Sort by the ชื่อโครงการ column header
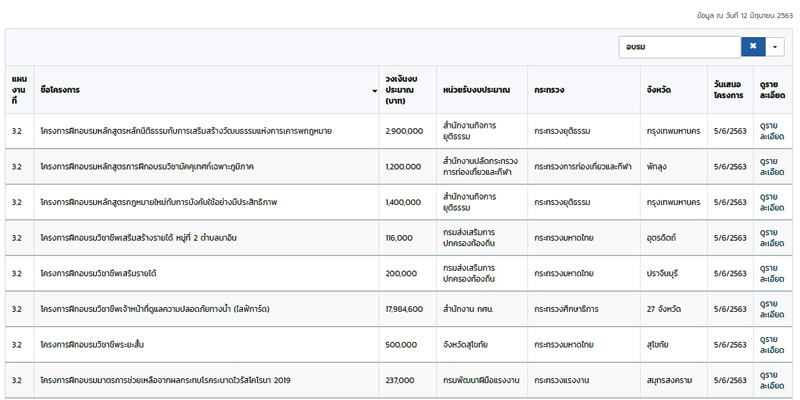 click(207, 90)
